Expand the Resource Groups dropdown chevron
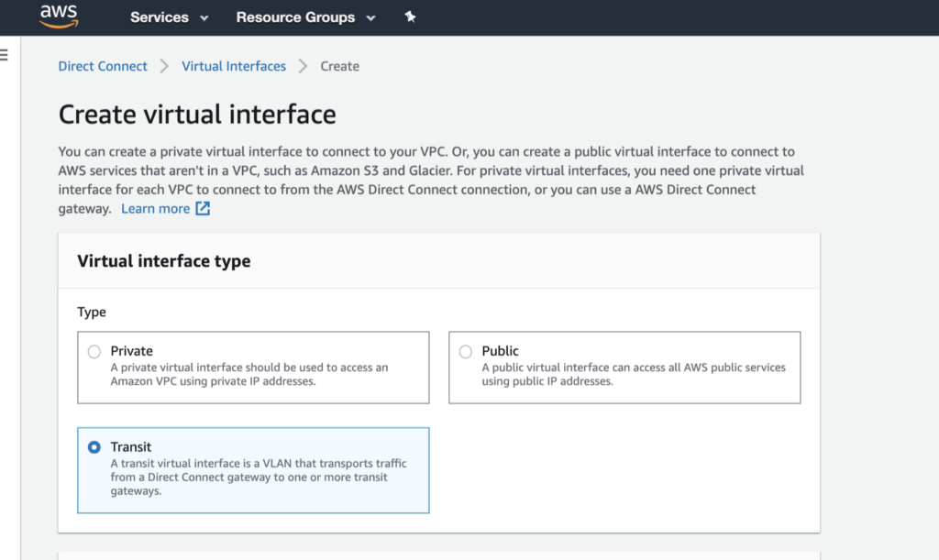939x560 pixels. coord(371,16)
